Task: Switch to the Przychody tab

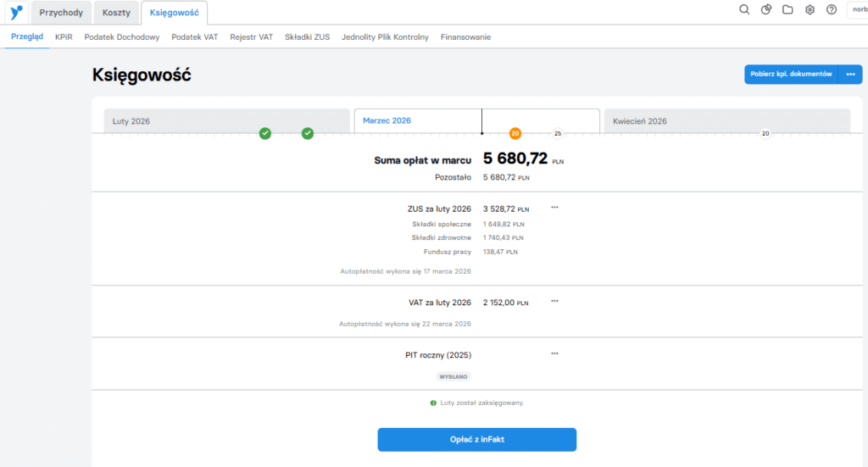Action: pyautogui.click(x=61, y=12)
